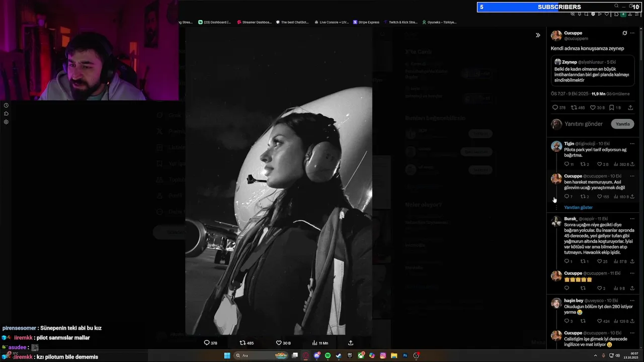The width and height of the screenshot is (644, 362).
Task: Like the main tweet with 30 B likes in sidebar
Action: 593,108
